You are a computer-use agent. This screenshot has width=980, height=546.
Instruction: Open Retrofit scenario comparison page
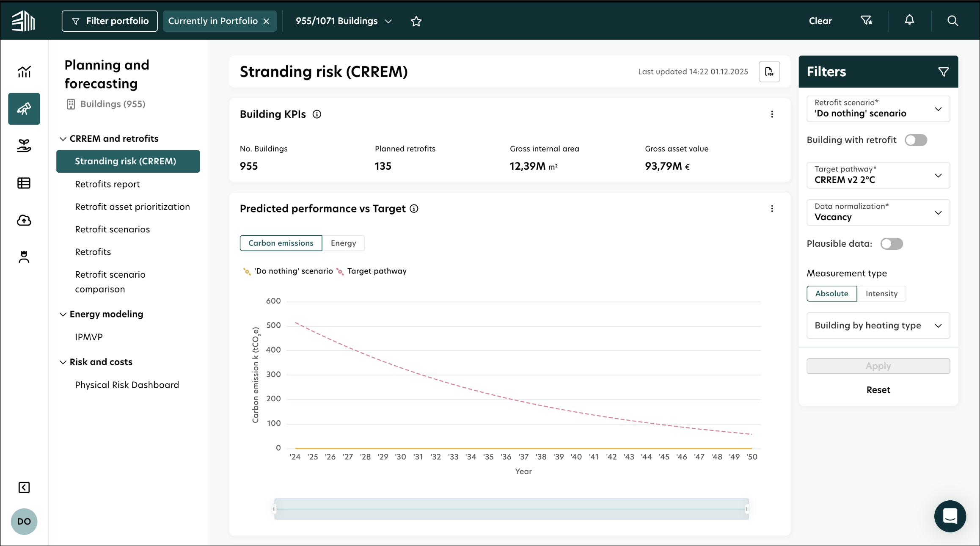click(110, 282)
